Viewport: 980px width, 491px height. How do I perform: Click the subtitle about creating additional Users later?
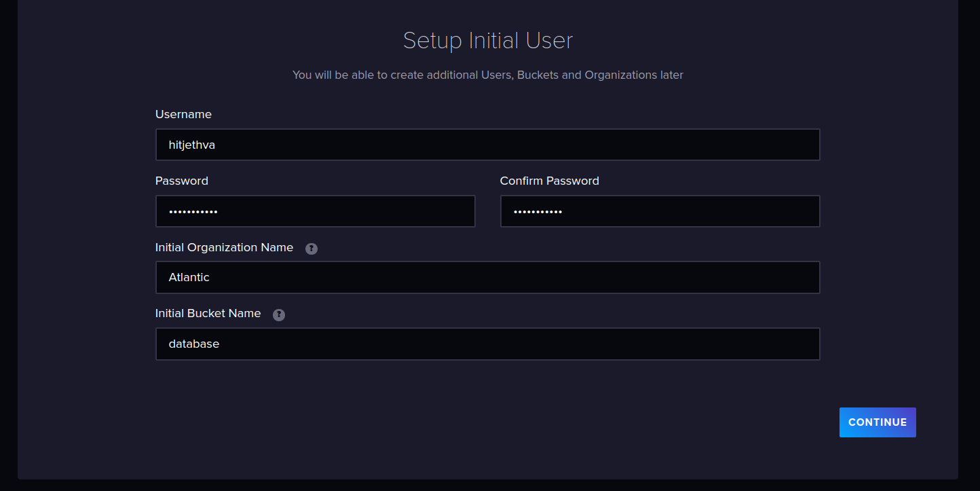click(x=487, y=75)
